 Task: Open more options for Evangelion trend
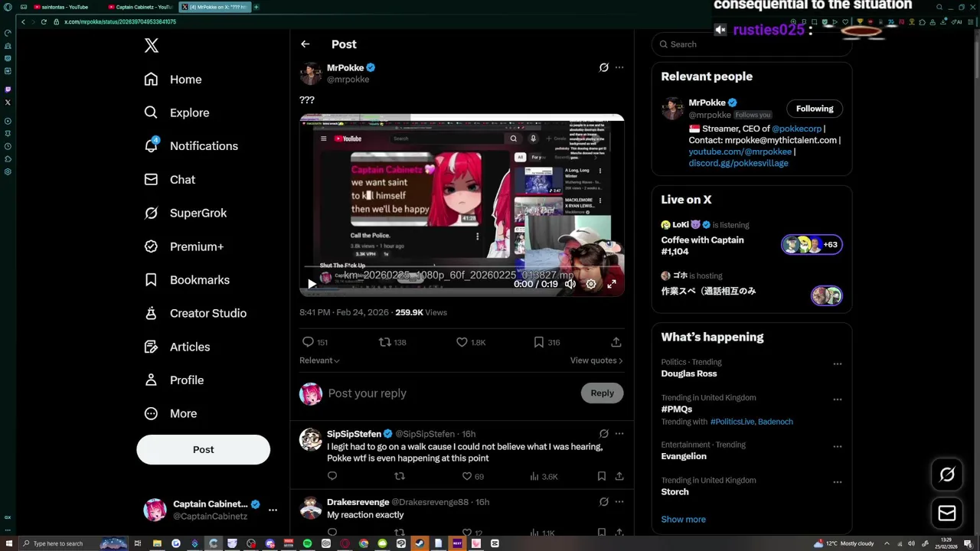[838, 447]
